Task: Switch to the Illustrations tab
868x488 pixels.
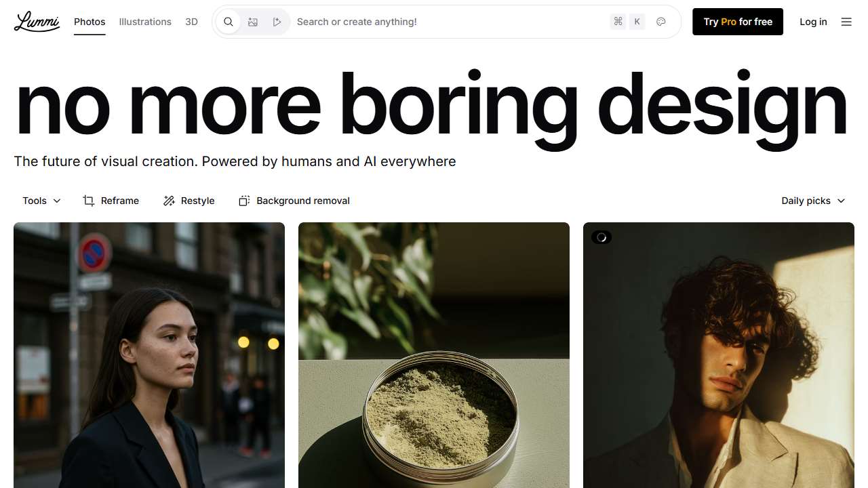Action: pos(145,22)
